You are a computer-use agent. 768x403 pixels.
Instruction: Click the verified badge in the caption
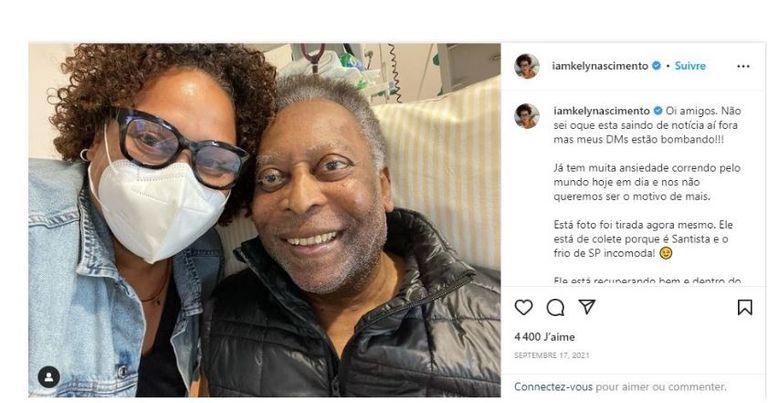click(657, 110)
